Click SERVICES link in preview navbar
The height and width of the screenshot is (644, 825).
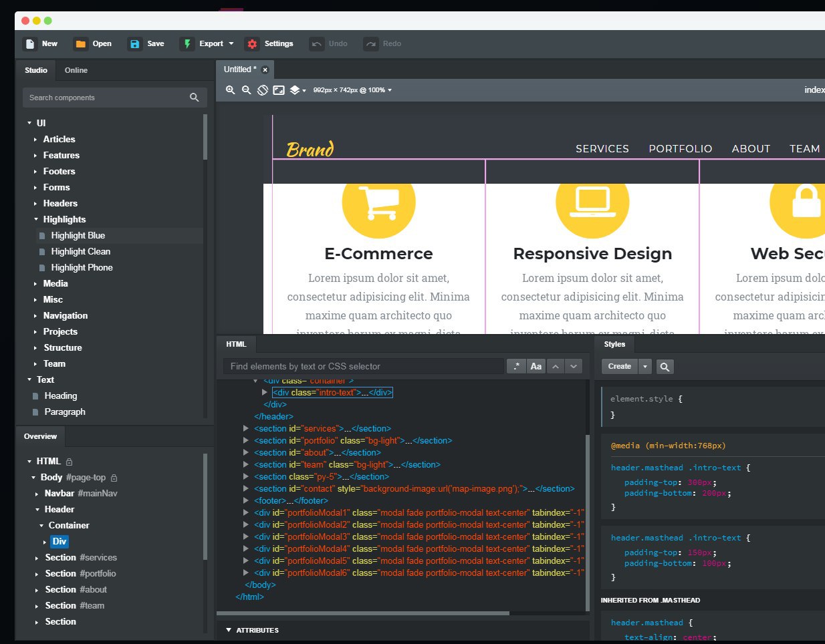(602, 149)
